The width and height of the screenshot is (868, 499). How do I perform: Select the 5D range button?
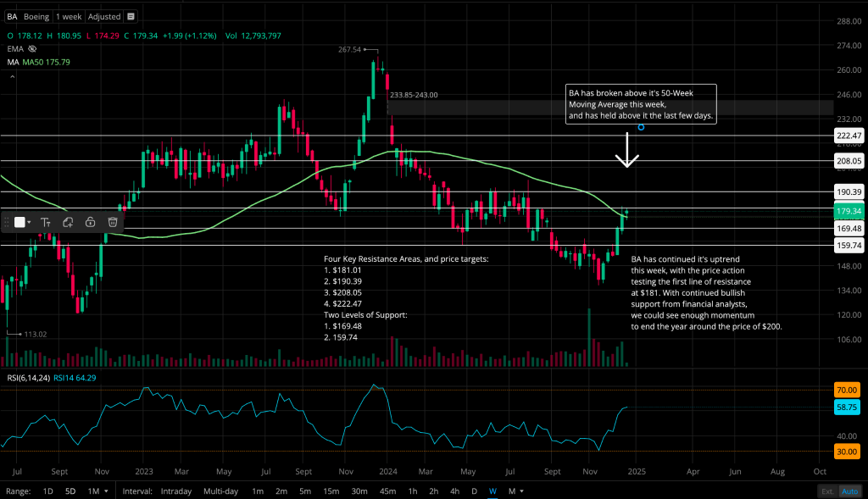pos(70,491)
